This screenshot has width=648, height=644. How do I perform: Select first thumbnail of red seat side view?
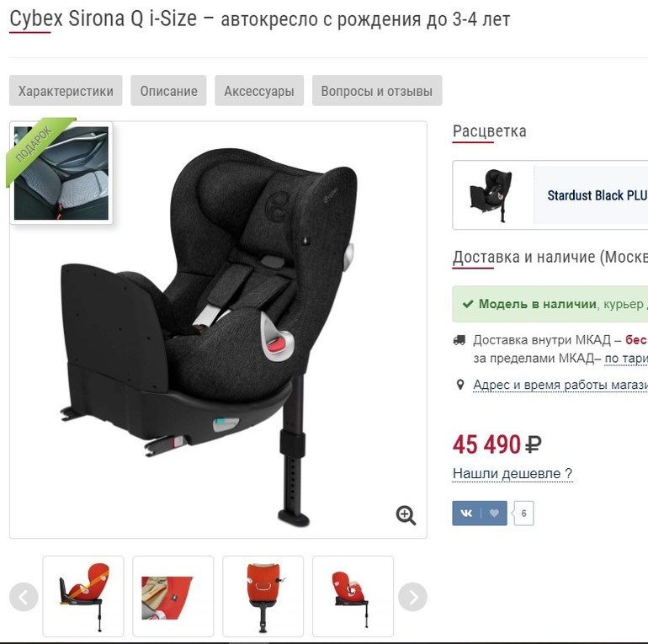click(x=83, y=597)
